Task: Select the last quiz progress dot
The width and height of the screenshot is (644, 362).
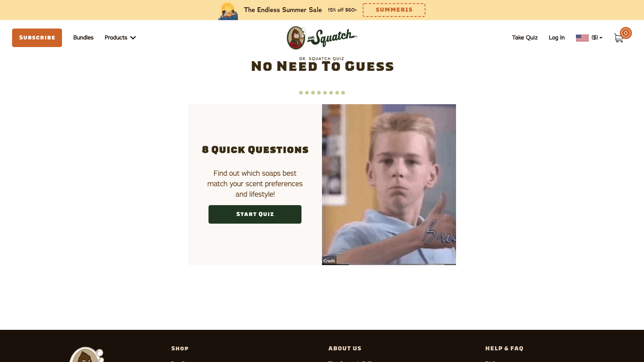Action: pyautogui.click(x=343, y=93)
